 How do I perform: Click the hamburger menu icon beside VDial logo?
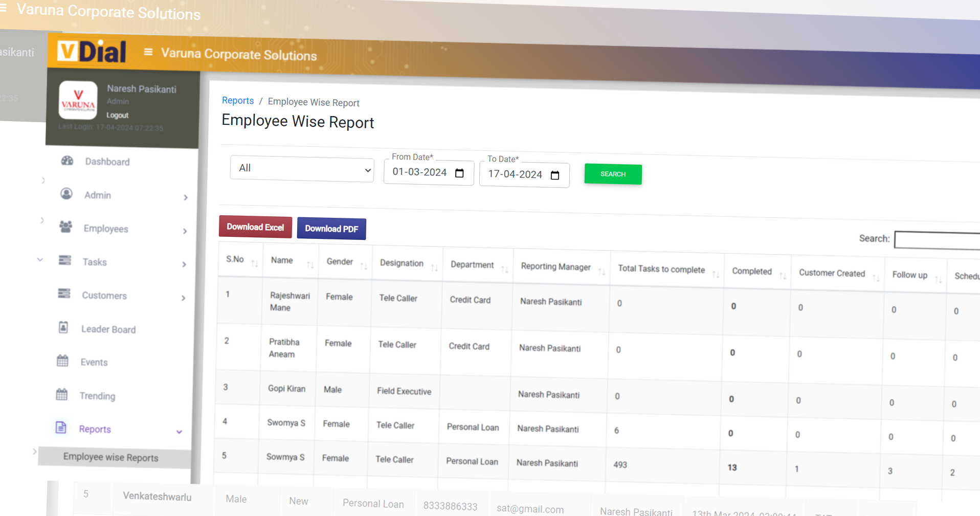click(148, 52)
